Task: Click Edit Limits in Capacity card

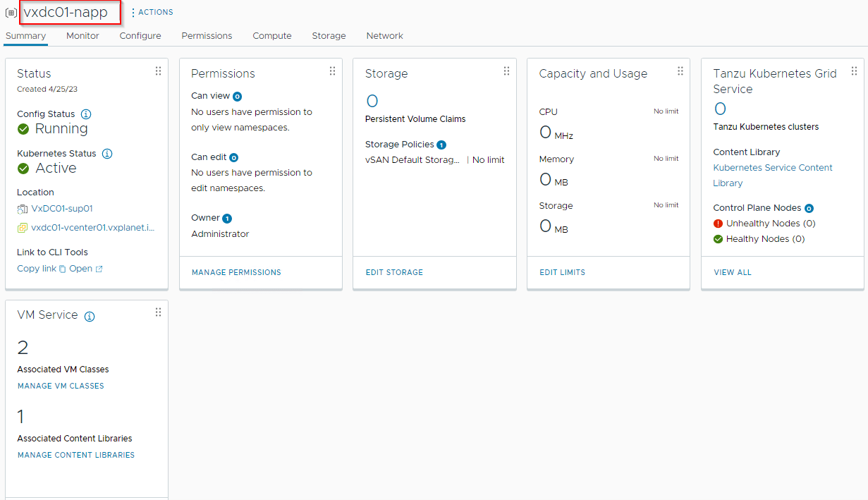Action: point(562,272)
